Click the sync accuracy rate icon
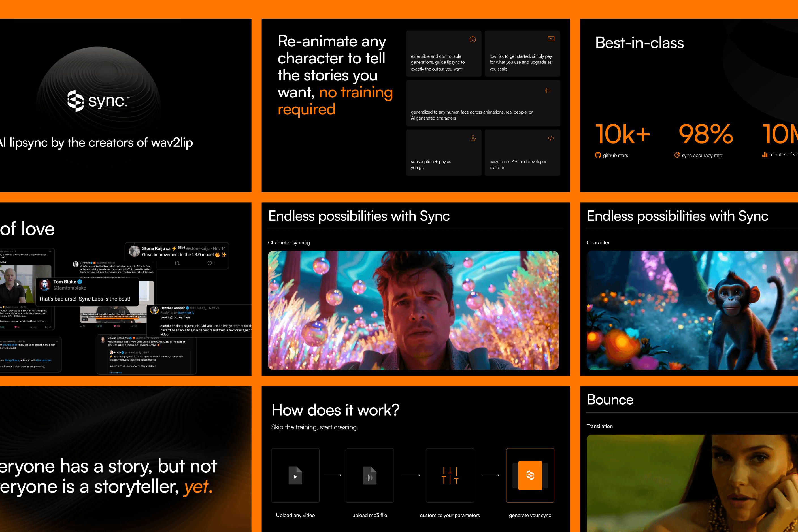 [x=677, y=155]
